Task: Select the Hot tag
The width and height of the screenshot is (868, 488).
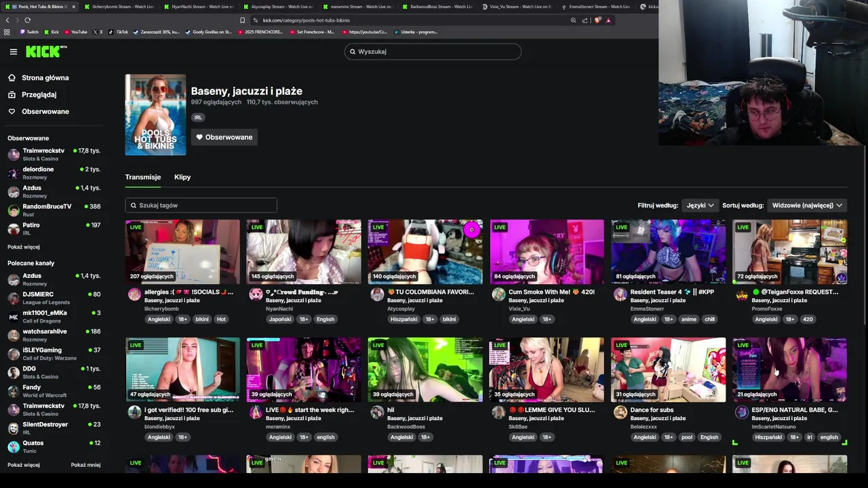Action: coord(221,319)
